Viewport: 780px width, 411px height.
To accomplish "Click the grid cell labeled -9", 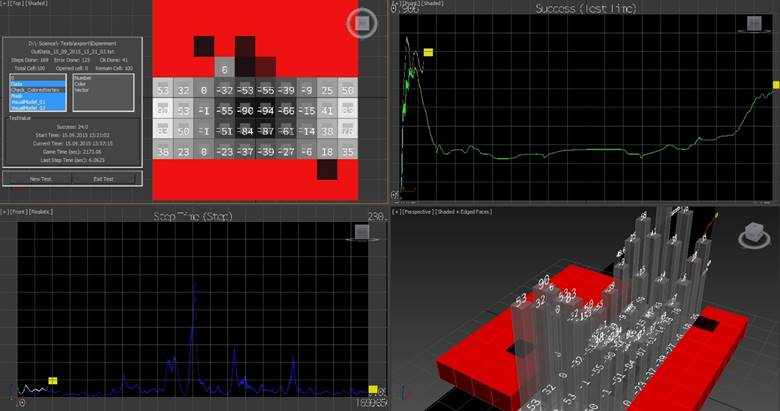I will [306, 88].
